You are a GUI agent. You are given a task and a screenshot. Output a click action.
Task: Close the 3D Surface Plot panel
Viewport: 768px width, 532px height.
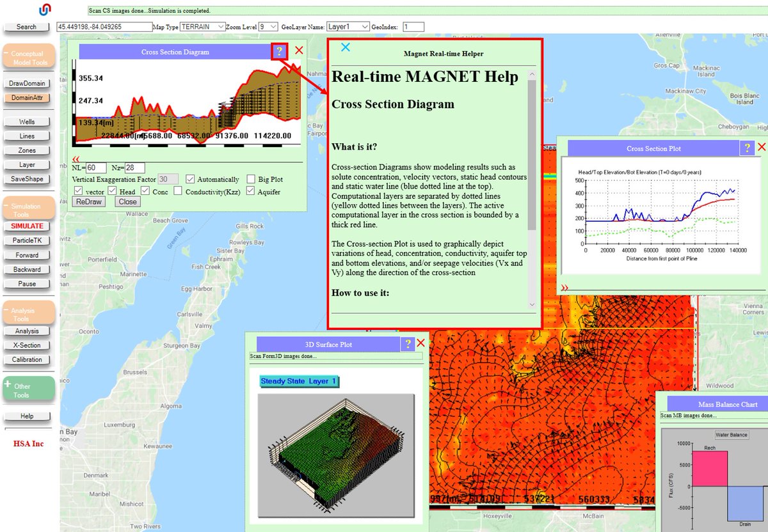click(421, 343)
